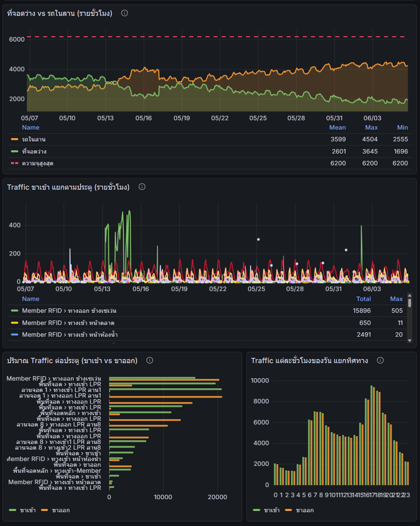Click the ลานจอด 8 › ทางเข้า1 LPR ลาน8 bar label
This screenshot has width=420, height=526.
click(x=59, y=442)
